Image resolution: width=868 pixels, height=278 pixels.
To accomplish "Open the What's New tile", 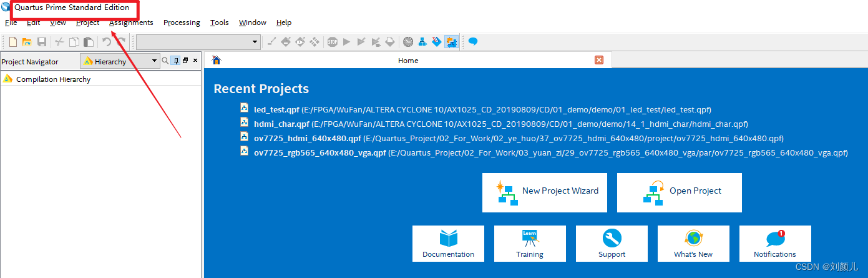I will (x=693, y=244).
